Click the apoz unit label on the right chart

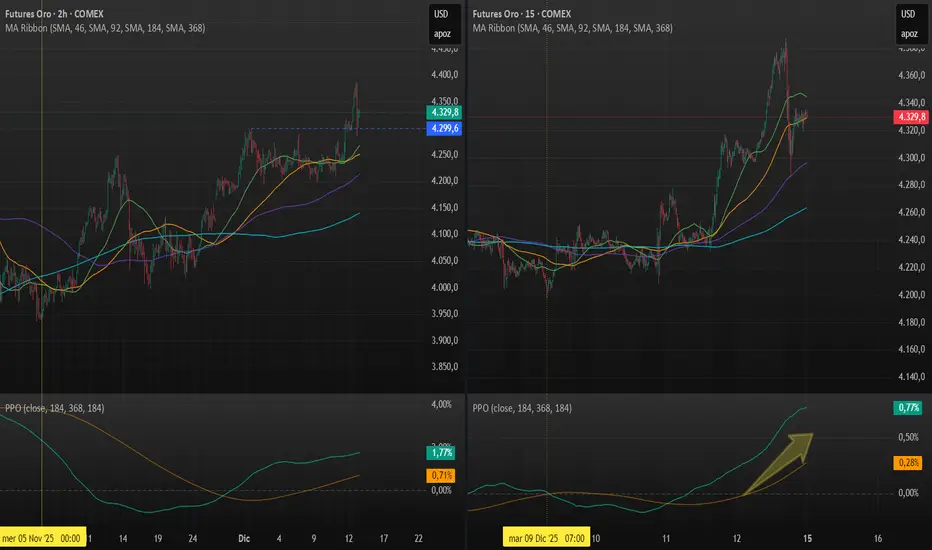click(908, 33)
